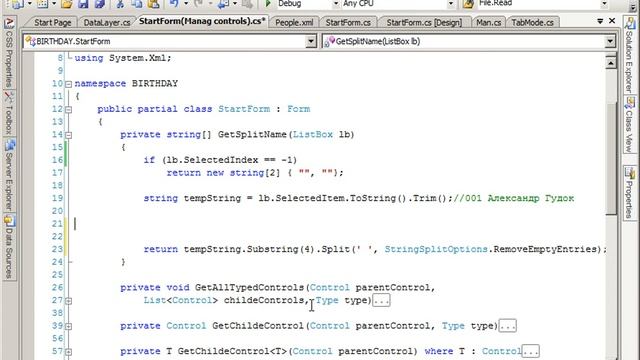The height and width of the screenshot is (360, 640).
Task: Select the StartForm(Manag controls).cs tab
Action: (x=202, y=21)
